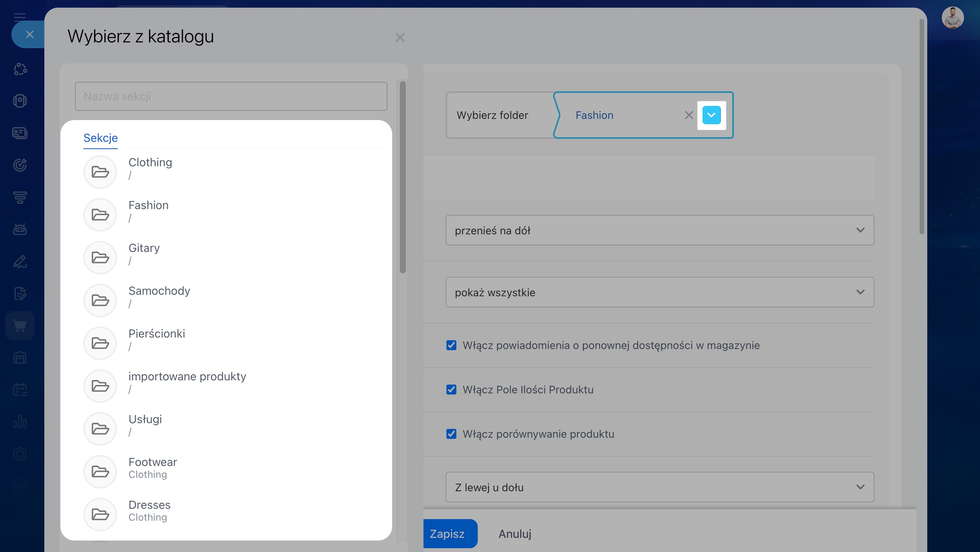Click the user avatar in top corner
The image size is (980, 552).
[x=952, y=18]
